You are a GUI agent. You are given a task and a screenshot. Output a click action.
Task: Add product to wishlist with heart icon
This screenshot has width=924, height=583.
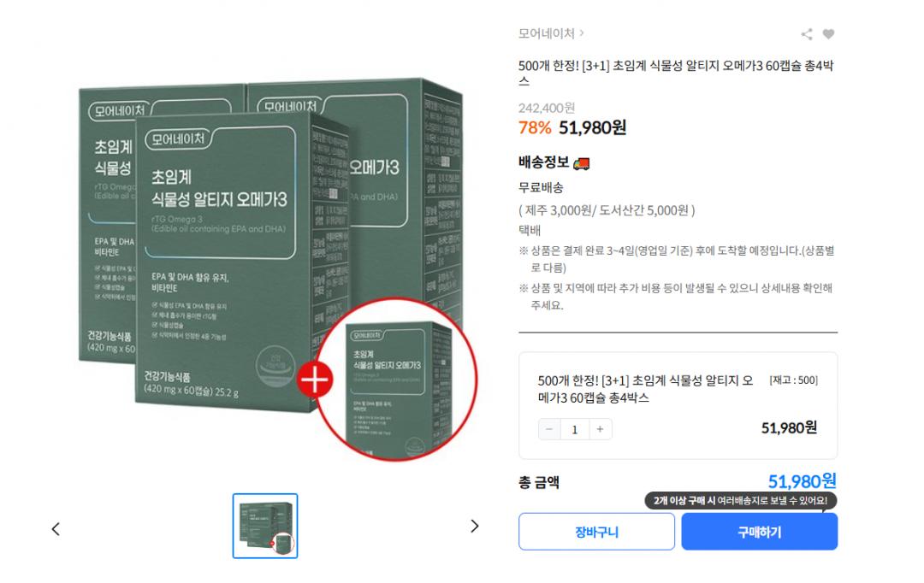coord(828,34)
